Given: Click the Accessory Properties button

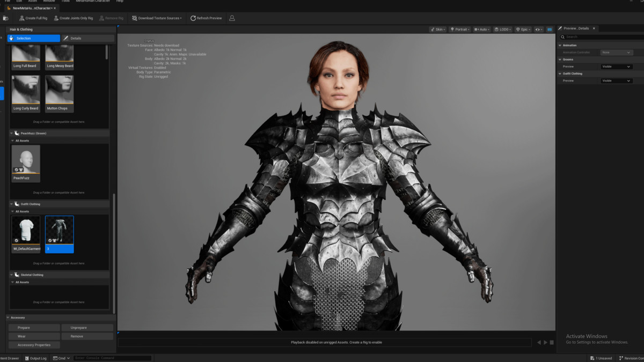Looking at the screenshot, I should (x=34, y=345).
